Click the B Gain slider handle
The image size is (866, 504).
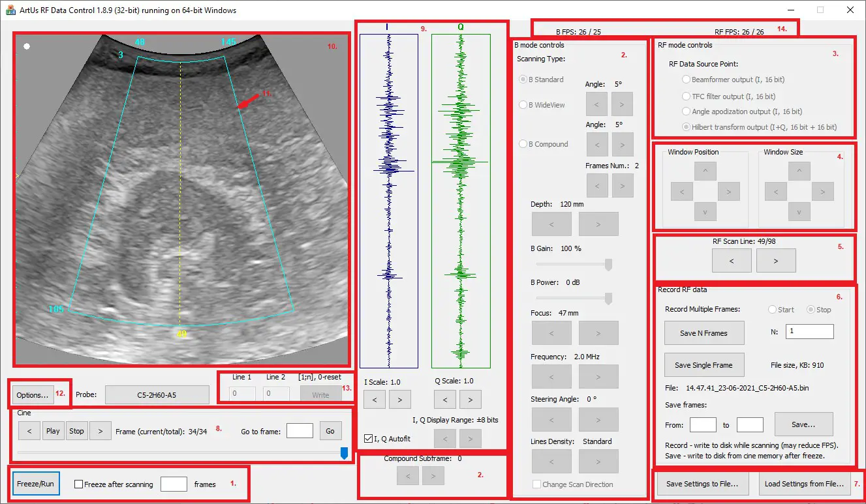click(x=608, y=265)
